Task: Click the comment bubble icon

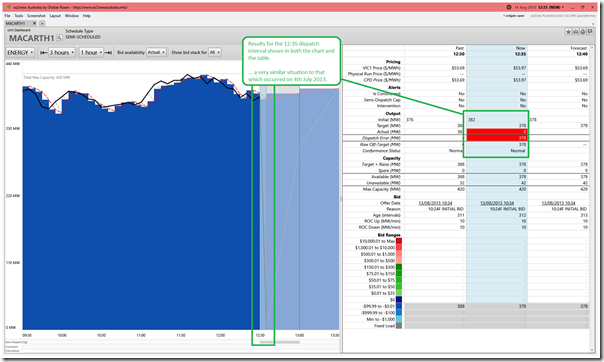Action: [x=590, y=32]
